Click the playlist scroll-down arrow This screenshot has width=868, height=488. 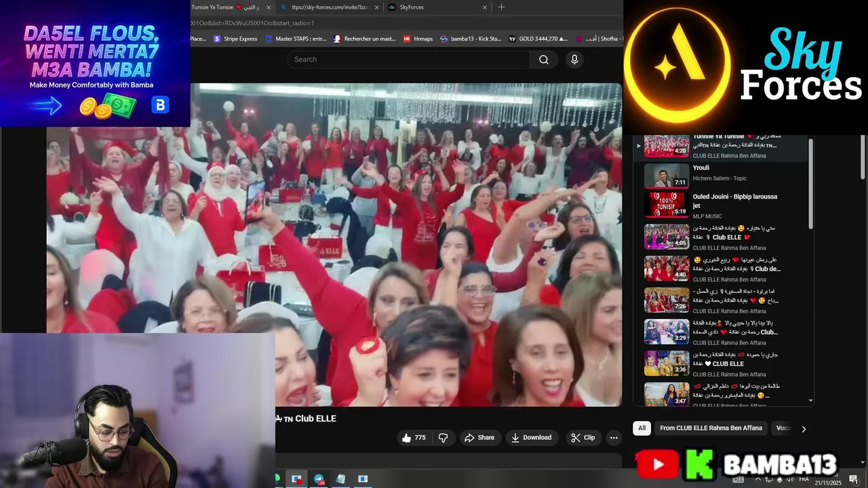(x=811, y=401)
